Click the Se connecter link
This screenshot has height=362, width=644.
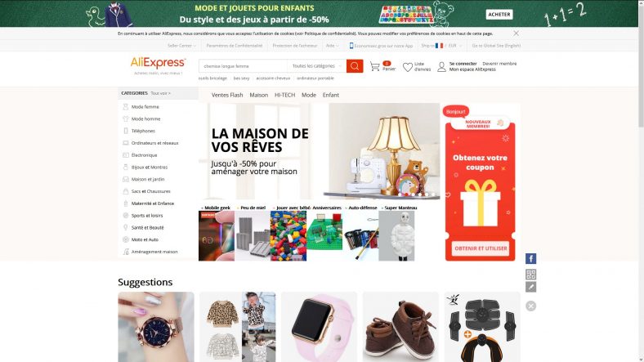[x=463, y=64]
